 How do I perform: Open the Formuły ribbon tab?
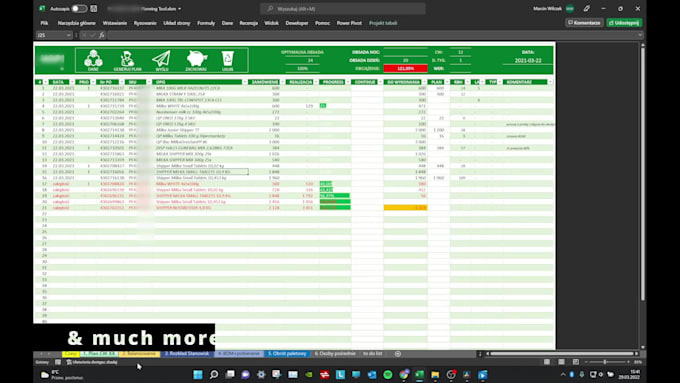coord(206,23)
